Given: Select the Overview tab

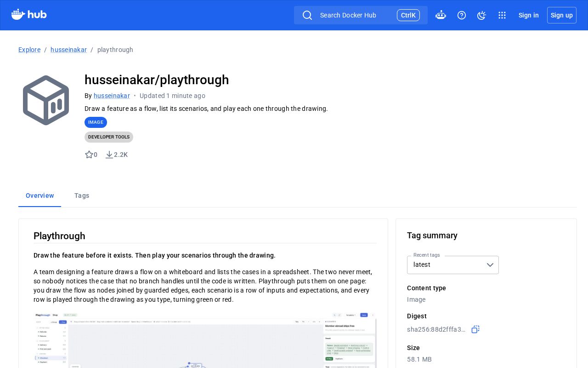Looking at the screenshot, I should click(40, 195).
